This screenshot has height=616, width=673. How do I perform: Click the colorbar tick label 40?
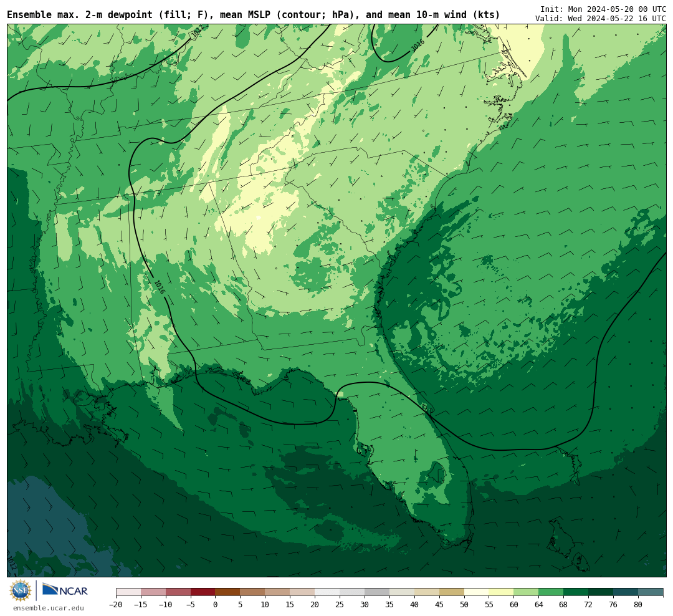coord(414,604)
